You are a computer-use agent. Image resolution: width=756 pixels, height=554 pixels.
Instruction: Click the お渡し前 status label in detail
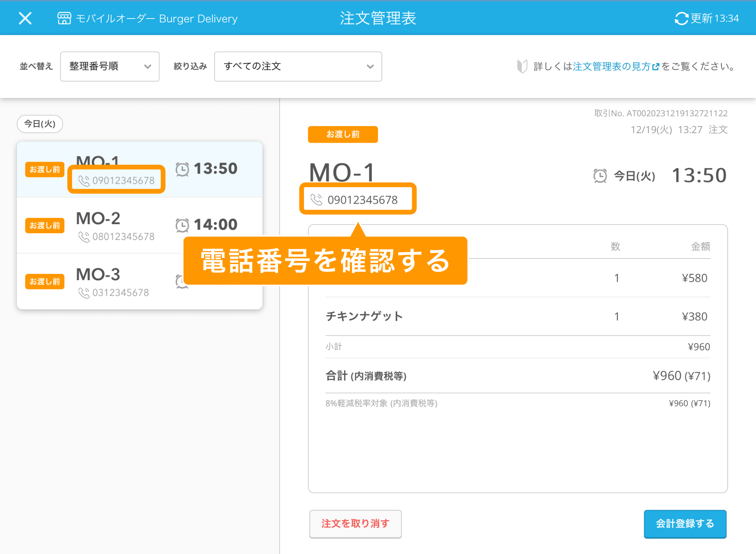[x=343, y=134]
